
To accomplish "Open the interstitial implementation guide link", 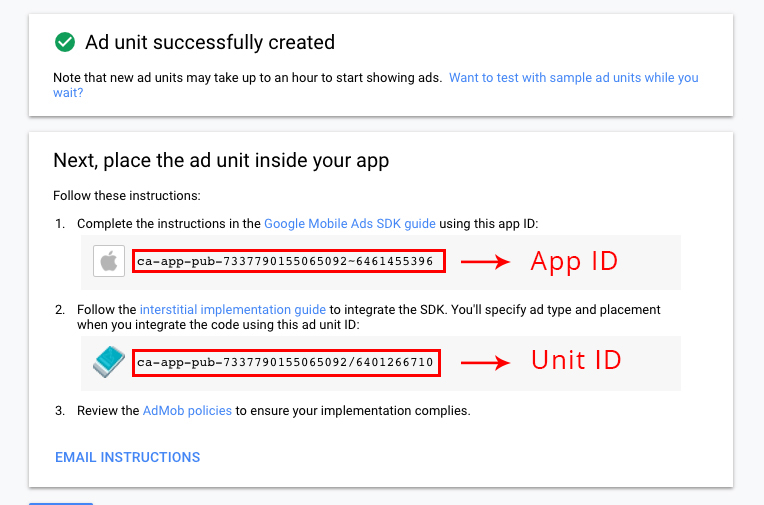I will coord(233,310).
